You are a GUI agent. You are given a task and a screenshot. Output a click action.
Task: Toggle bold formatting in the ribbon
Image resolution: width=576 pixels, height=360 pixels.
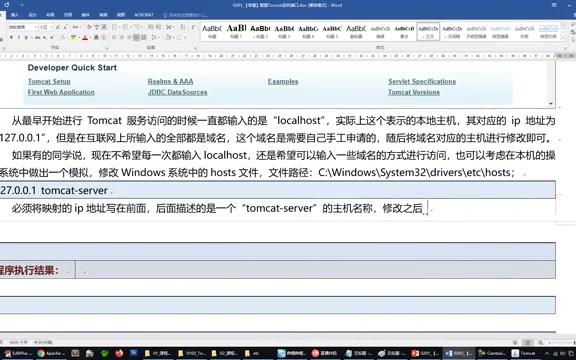(11, 37)
